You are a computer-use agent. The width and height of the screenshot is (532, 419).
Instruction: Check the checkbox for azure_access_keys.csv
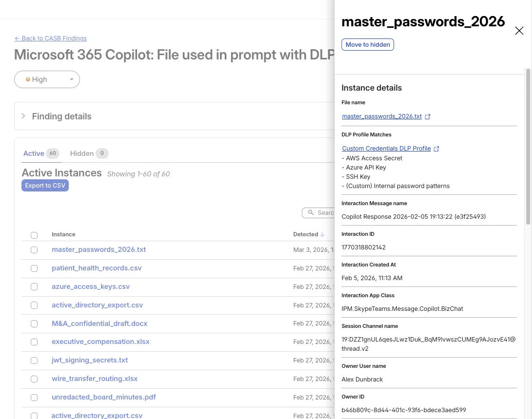[x=34, y=286]
